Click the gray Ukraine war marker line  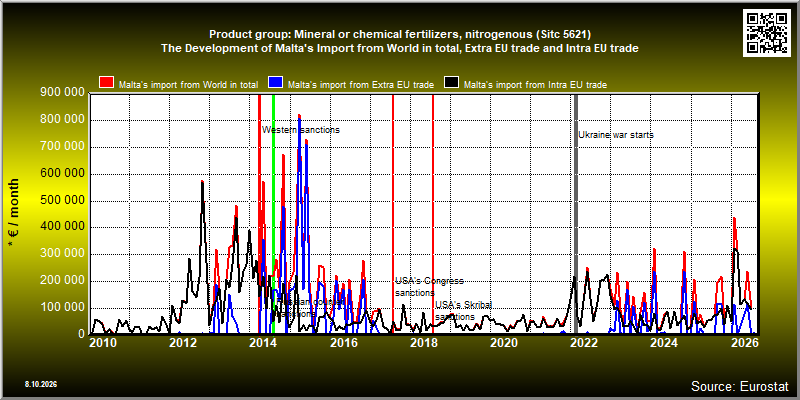pos(576,214)
